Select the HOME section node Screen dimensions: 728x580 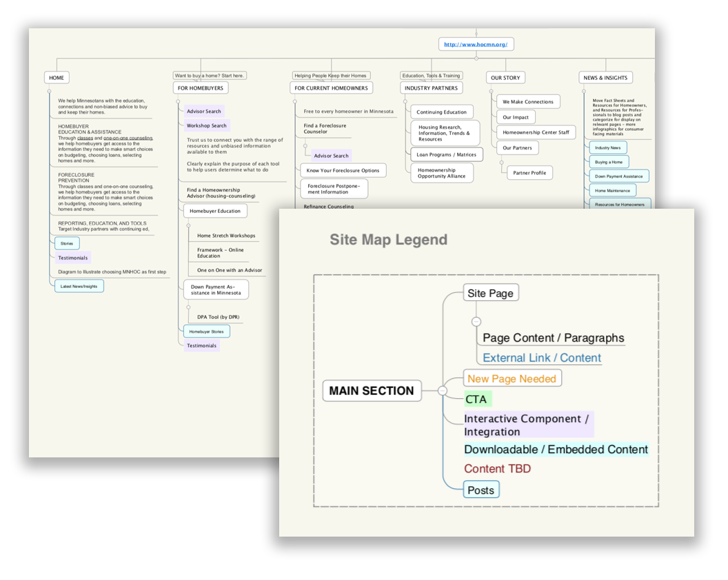pyautogui.click(x=57, y=78)
